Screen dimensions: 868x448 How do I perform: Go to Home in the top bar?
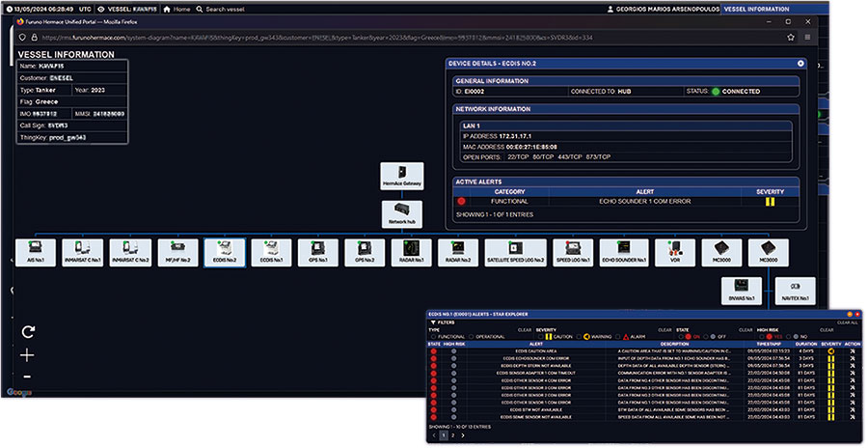[x=176, y=9]
